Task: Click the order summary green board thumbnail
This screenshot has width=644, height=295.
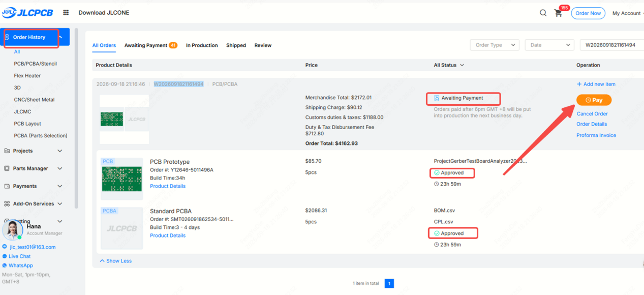Action: pyautogui.click(x=112, y=119)
